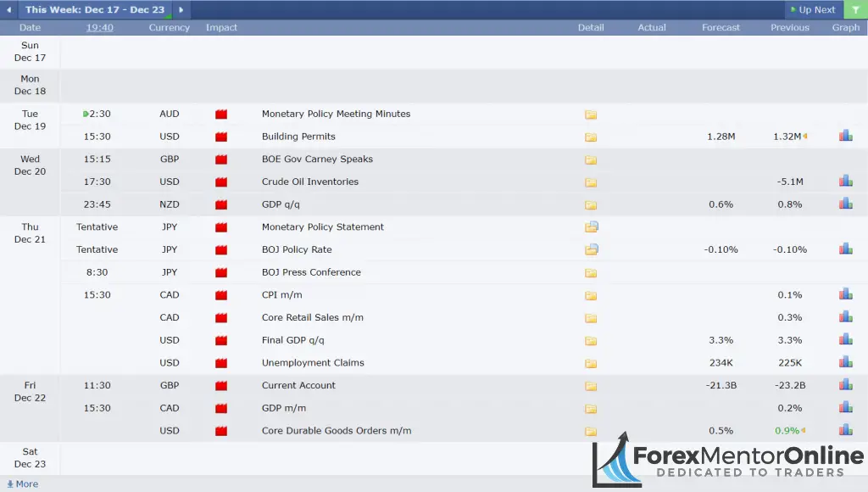Select BOE Gov Carney Speaks event
Viewport: 868px width, 492px height.
click(317, 159)
